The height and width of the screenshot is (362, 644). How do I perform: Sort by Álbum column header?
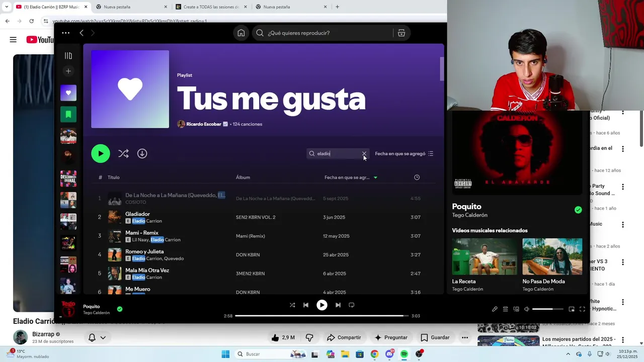(243, 177)
